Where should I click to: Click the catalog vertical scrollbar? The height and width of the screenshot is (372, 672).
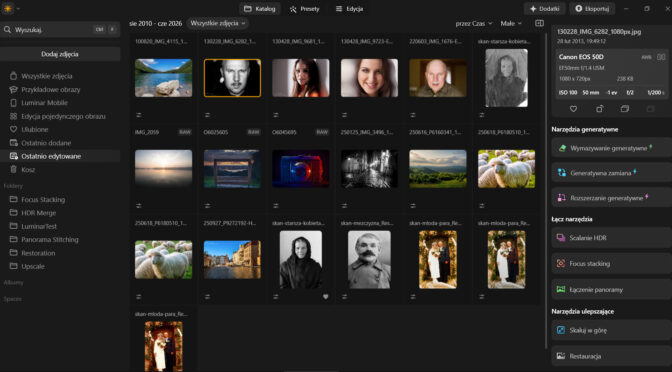point(546,191)
